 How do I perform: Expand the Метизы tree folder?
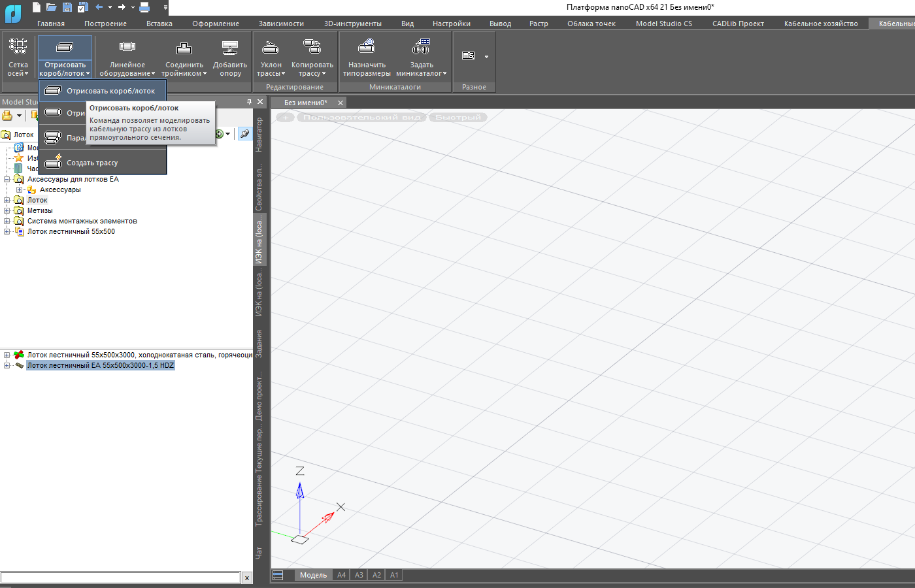pos(7,210)
